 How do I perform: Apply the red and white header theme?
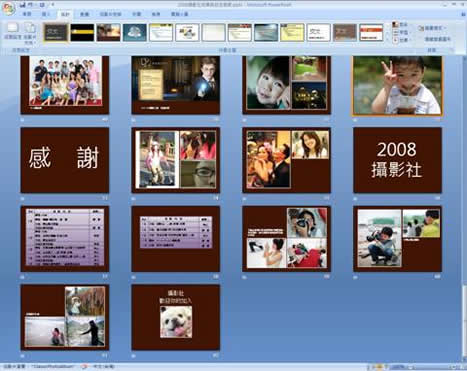point(371,33)
